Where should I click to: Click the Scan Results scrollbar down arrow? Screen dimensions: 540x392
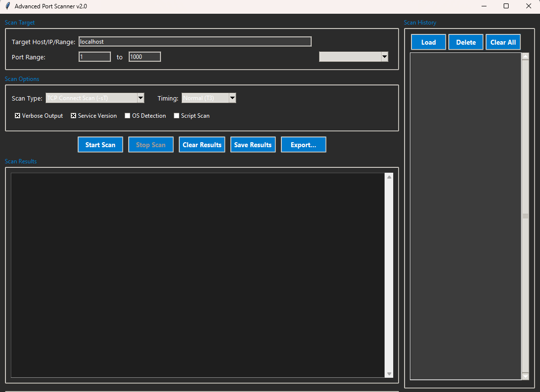click(x=389, y=374)
